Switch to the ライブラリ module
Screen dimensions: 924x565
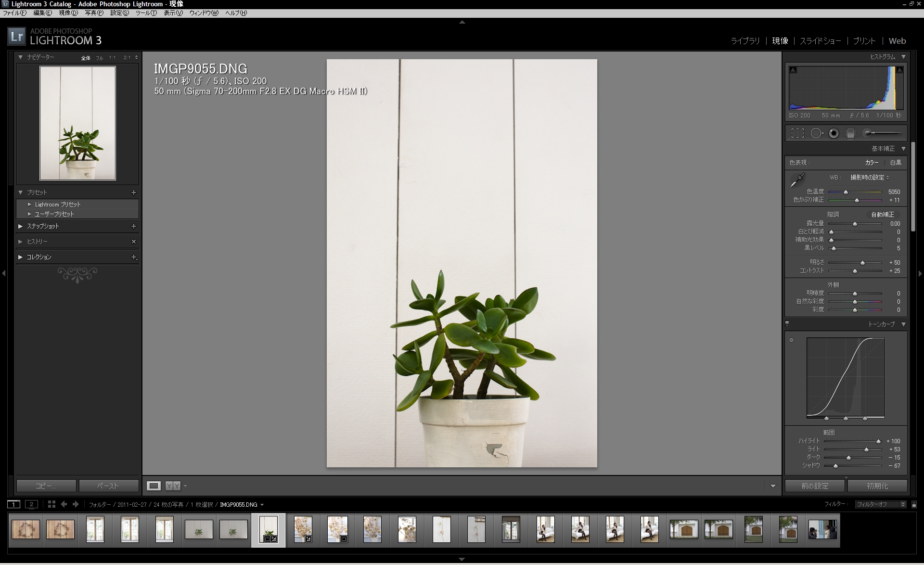pos(745,41)
